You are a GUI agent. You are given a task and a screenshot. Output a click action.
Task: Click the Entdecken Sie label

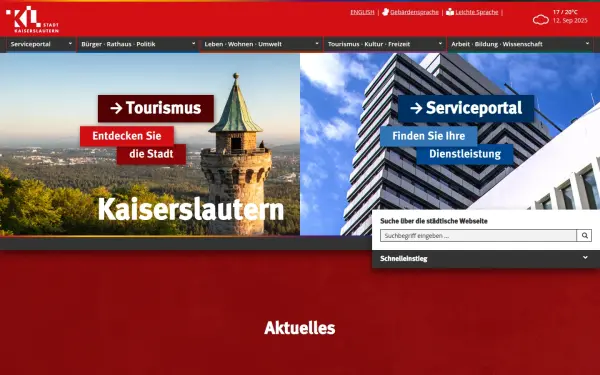tap(127, 136)
